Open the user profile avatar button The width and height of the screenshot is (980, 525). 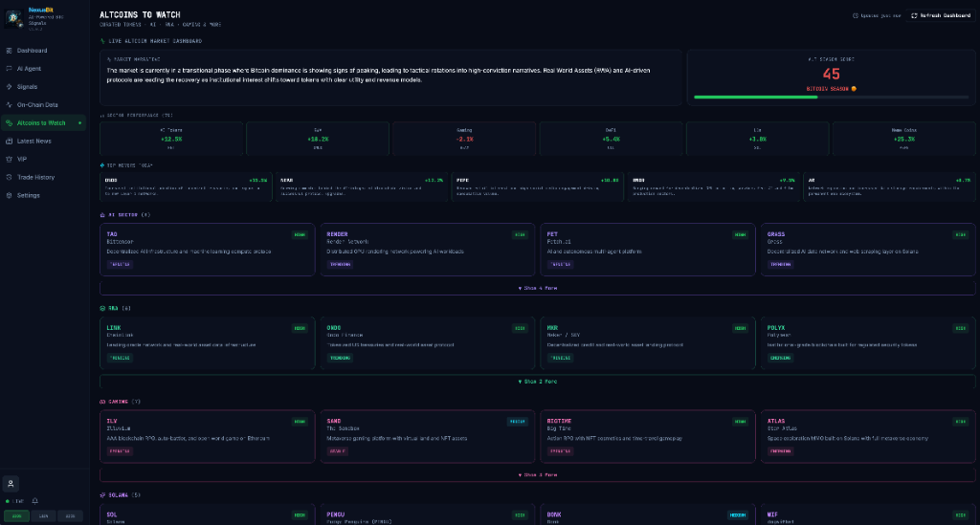coord(11,484)
